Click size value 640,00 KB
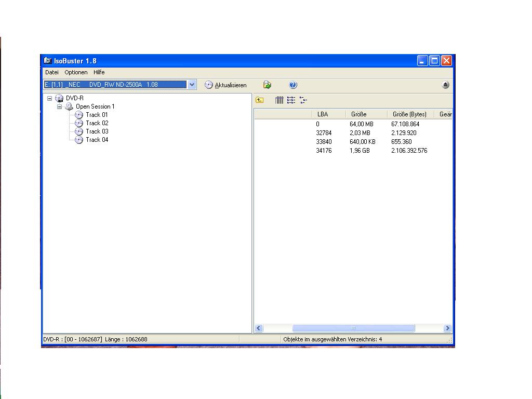This screenshot has width=532, height=399. (362, 142)
